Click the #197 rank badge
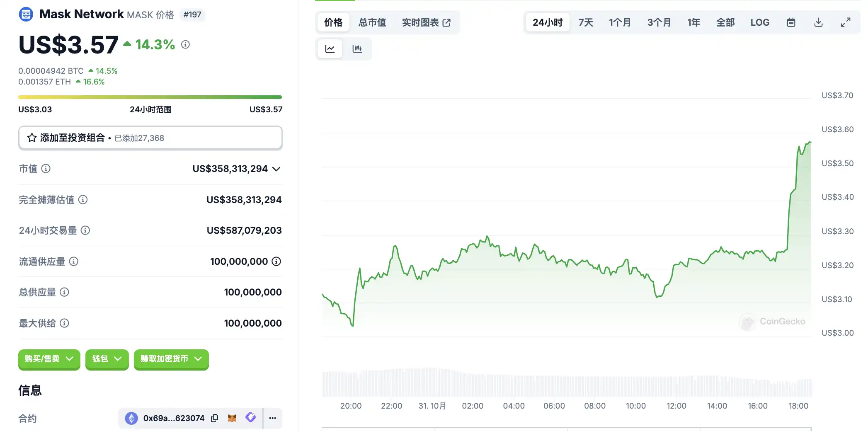The width and height of the screenshot is (868, 431). pyautogui.click(x=192, y=15)
